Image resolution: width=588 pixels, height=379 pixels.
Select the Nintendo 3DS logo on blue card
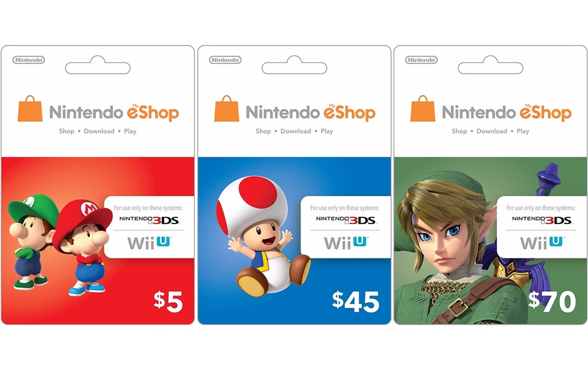point(346,220)
